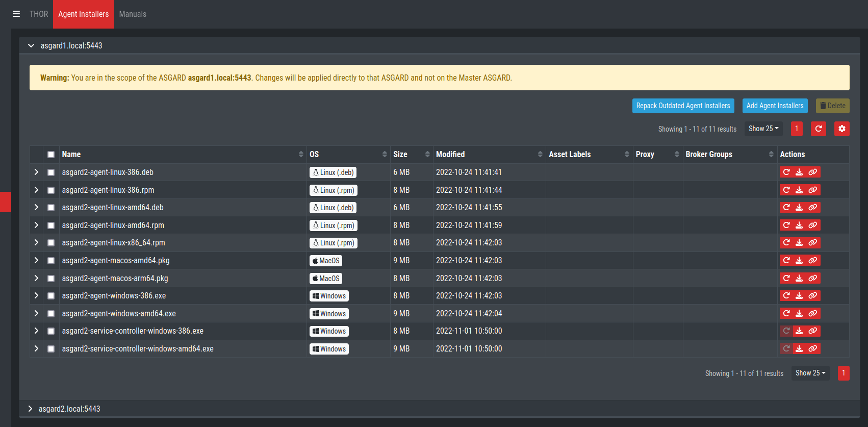Copy link for asgard2-agent-windows-386.exe

click(813, 296)
